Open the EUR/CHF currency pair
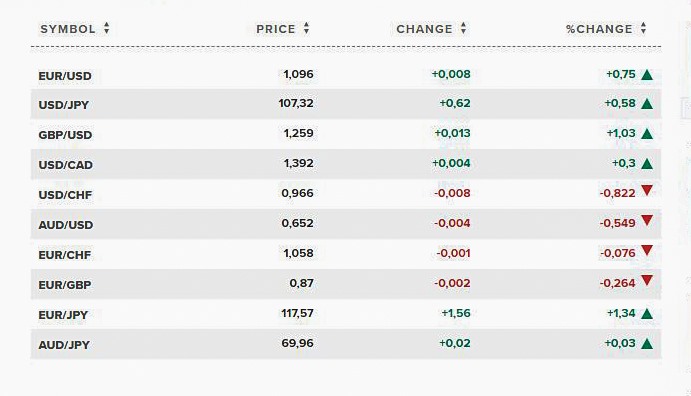 click(65, 255)
